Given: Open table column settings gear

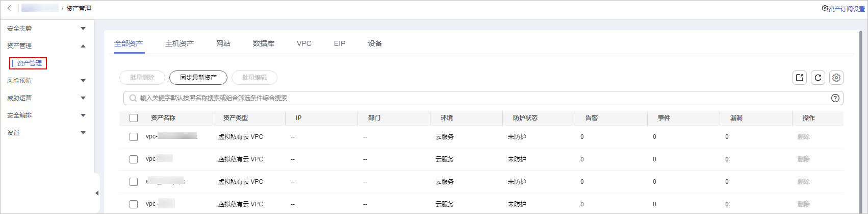Looking at the screenshot, I should click(836, 78).
